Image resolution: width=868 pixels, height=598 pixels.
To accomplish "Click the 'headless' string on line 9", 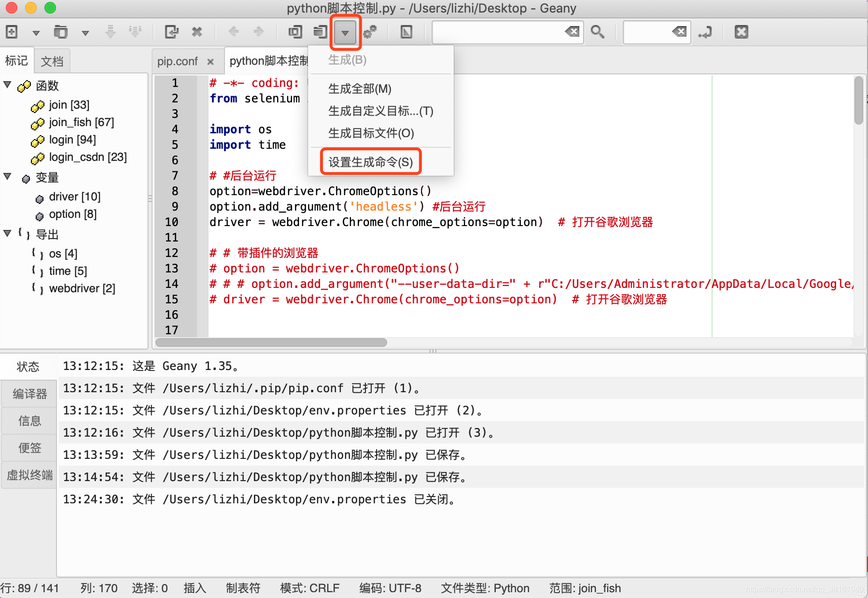I will tap(383, 207).
